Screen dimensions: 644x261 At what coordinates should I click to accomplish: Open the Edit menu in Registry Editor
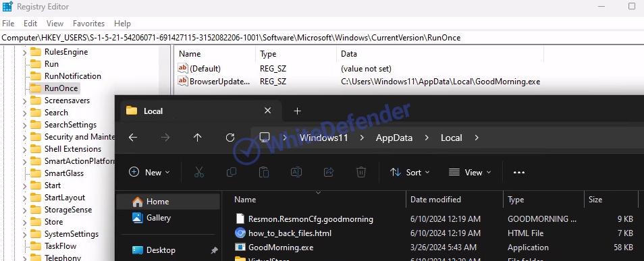(x=30, y=24)
